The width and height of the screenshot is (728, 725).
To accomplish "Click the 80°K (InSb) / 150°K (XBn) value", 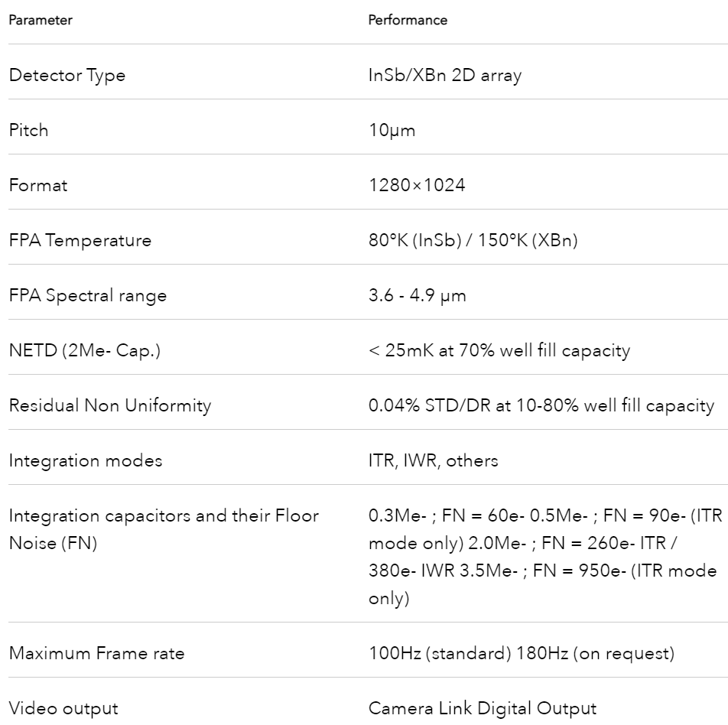I will click(473, 241).
